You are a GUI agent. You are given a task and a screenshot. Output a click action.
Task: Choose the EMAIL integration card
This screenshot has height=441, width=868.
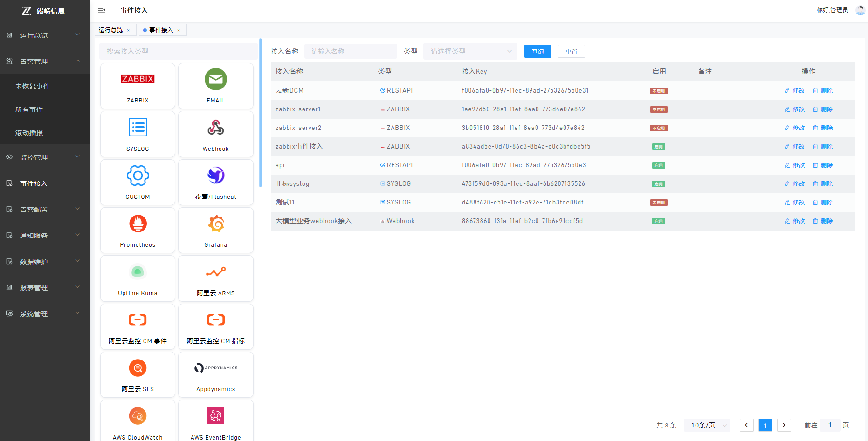coord(216,86)
